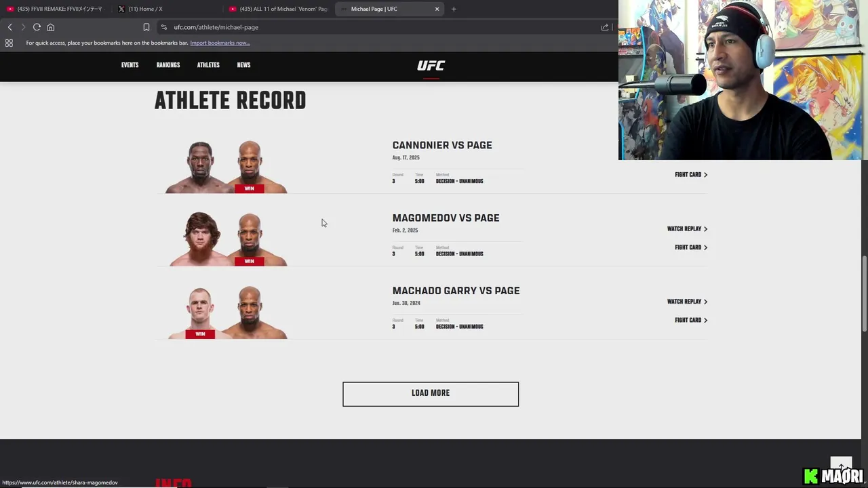Click the UFC logo in header

431,66
